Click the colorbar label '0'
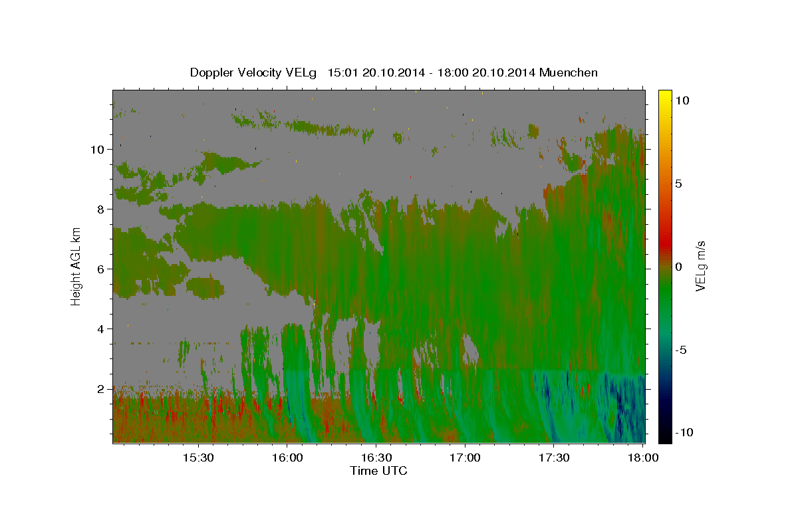This screenshot has width=798, height=532. pos(679,267)
